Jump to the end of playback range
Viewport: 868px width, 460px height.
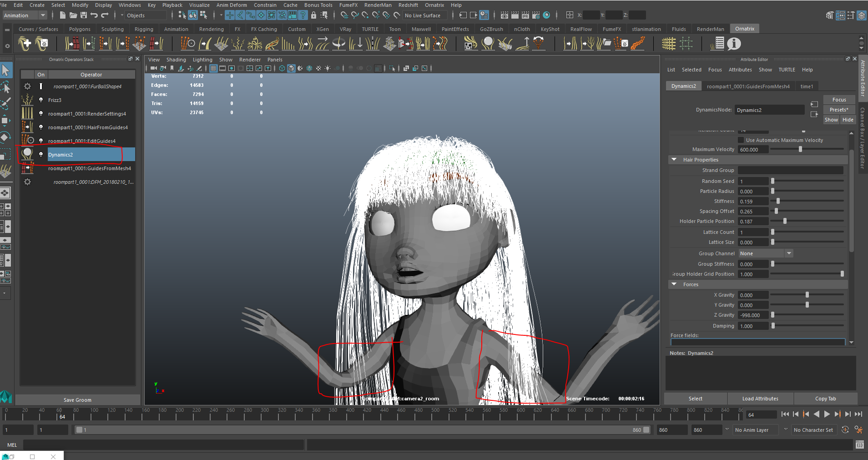858,414
